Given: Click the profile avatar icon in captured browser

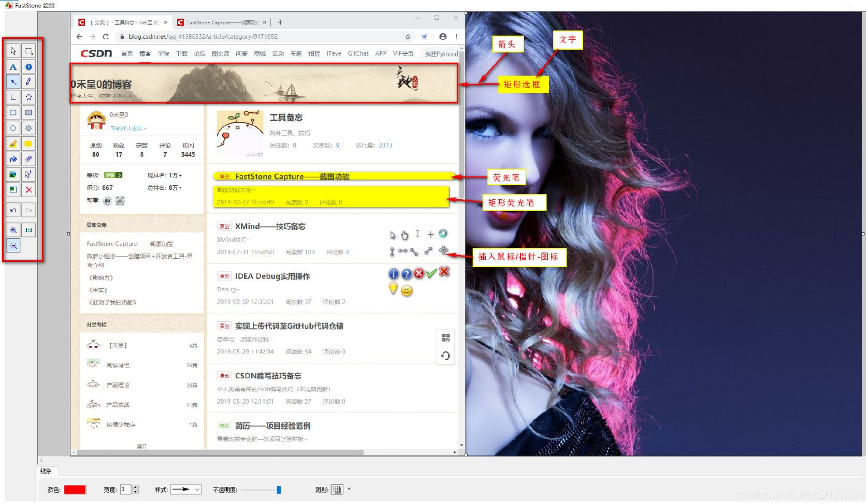Looking at the screenshot, I should pyautogui.click(x=443, y=37).
